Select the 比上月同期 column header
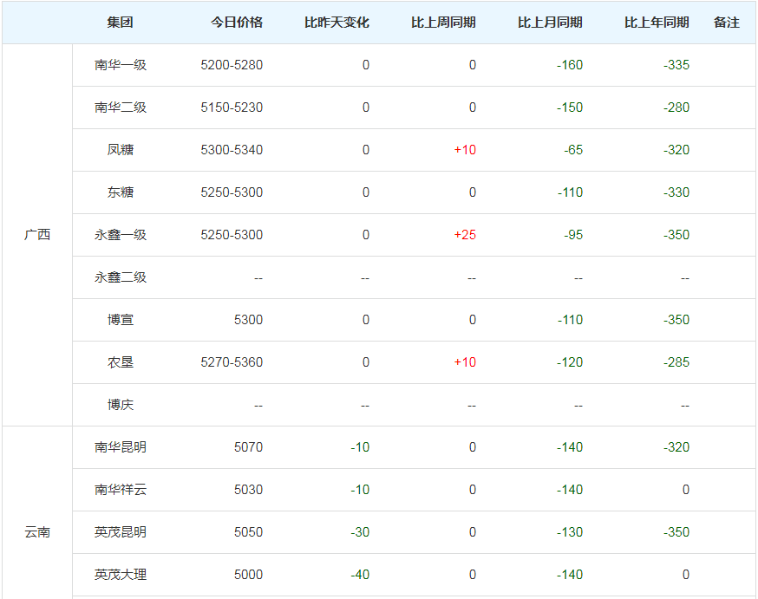 (x=550, y=22)
